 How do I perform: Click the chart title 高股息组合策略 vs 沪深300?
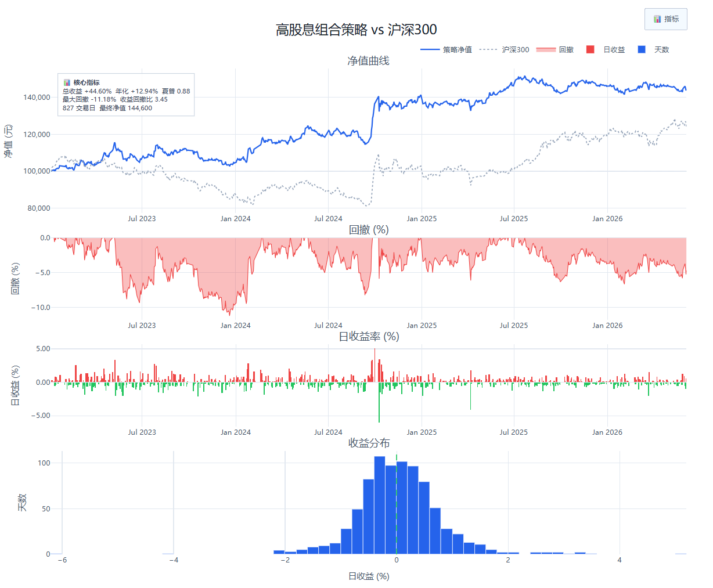point(356,30)
